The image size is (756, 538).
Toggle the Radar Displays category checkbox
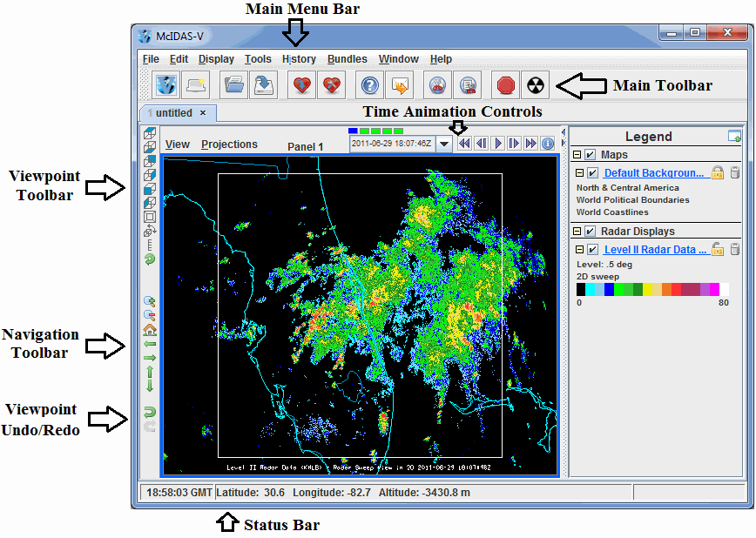click(x=590, y=232)
